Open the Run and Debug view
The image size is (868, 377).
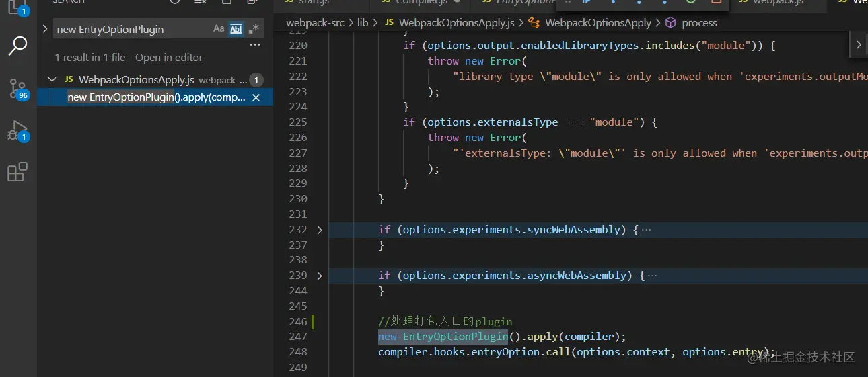17,130
